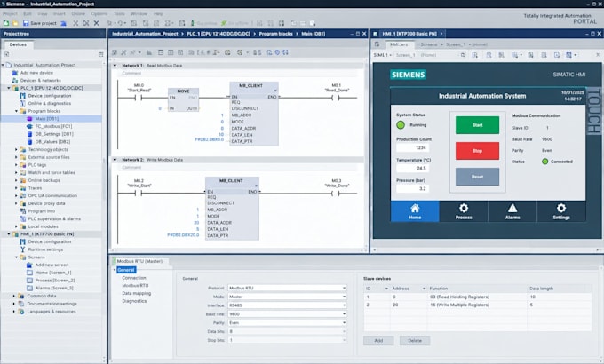Select the 16 (Write Multiple Registers) table cell

[477, 305]
